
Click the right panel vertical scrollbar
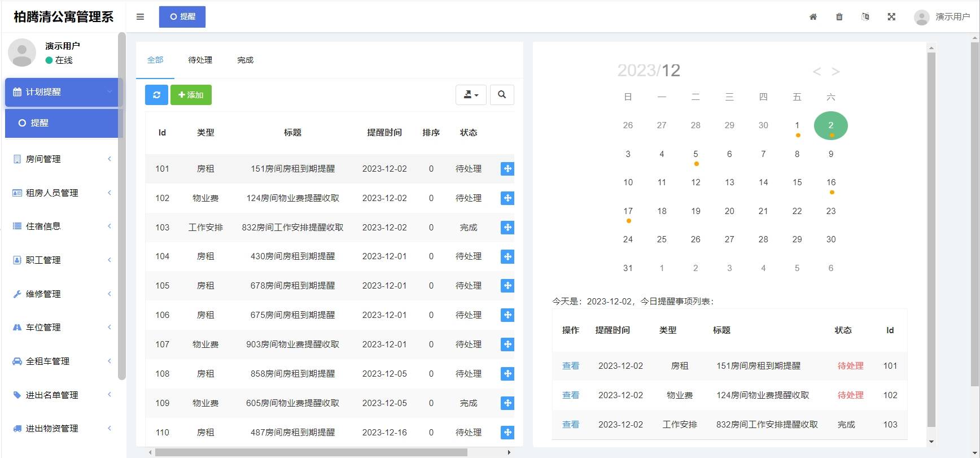point(931,240)
